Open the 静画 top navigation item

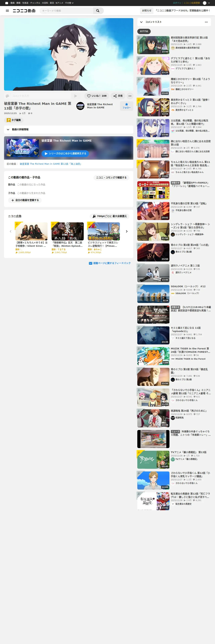coord(19,3)
